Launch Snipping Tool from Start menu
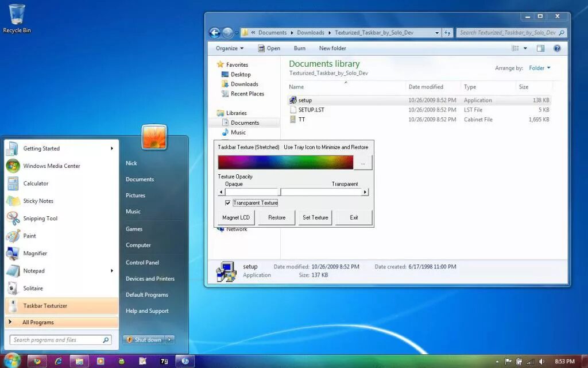This screenshot has height=368, width=588. (x=61, y=218)
